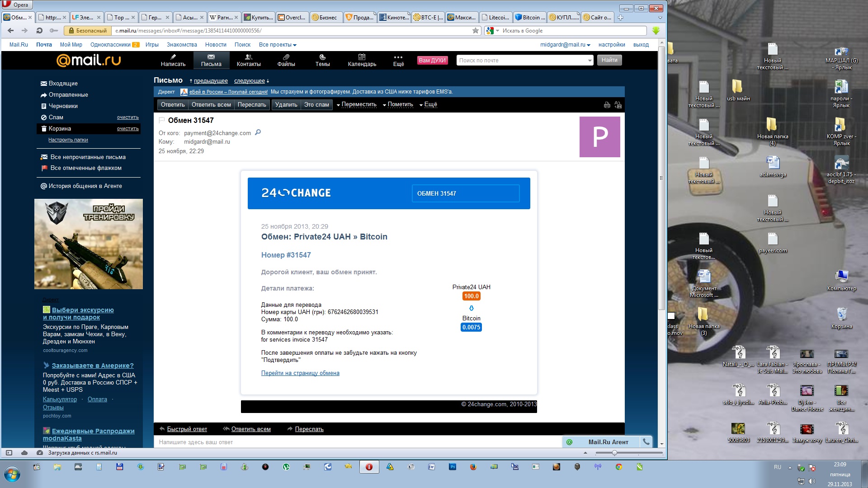This screenshot has width=868, height=488.
Task: Bookmark page with star icon
Action: click(x=475, y=31)
